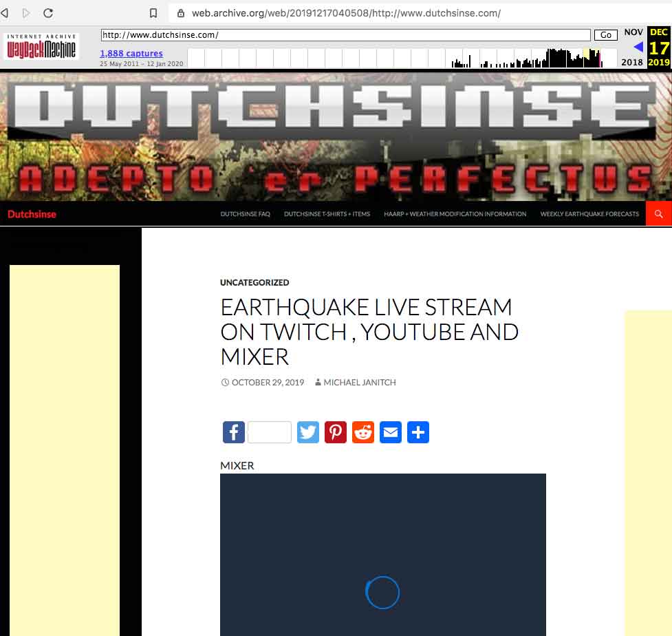Click the October 29, 2019 post date
The height and width of the screenshot is (636, 672).
point(268,383)
